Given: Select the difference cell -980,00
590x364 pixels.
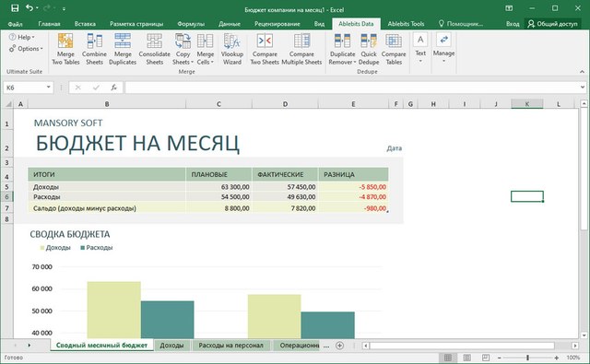Looking at the screenshot, I should 353,208.
